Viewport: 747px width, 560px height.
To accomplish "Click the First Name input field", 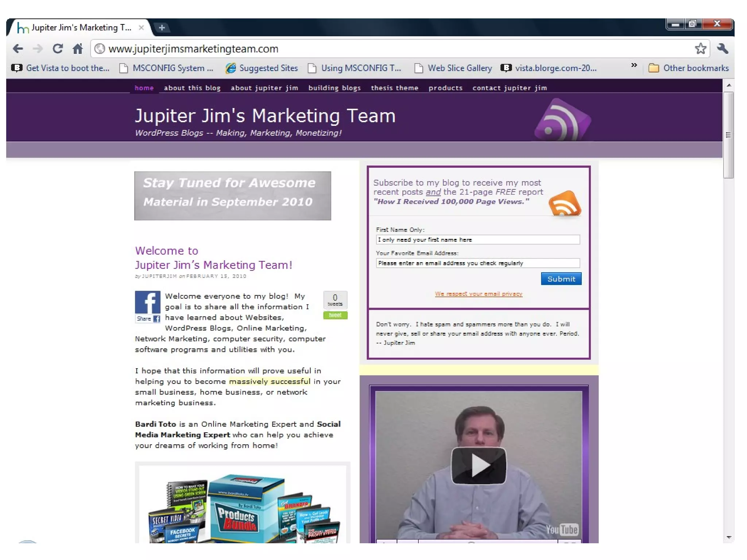I will tap(477, 240).
